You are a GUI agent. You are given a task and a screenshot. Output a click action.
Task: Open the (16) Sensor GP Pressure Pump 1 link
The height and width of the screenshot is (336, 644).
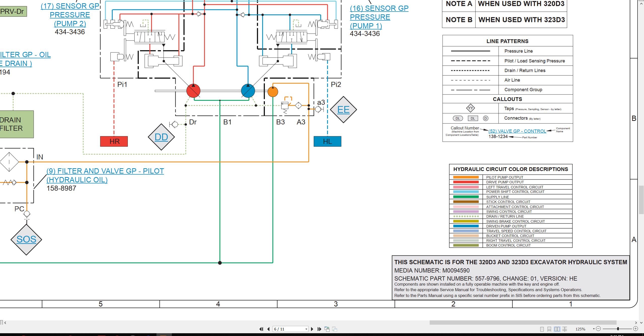point(379,17)
